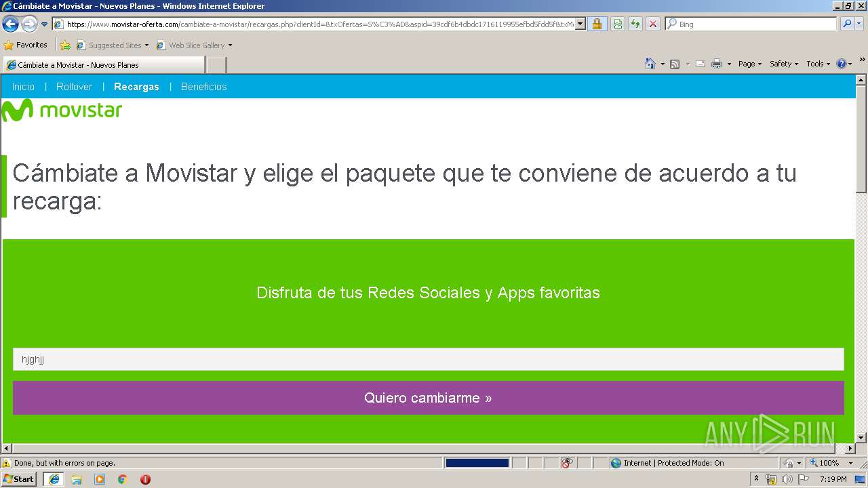Open the search provider dropdown arrow
The image size is (868, 488).
coord(859,24)
